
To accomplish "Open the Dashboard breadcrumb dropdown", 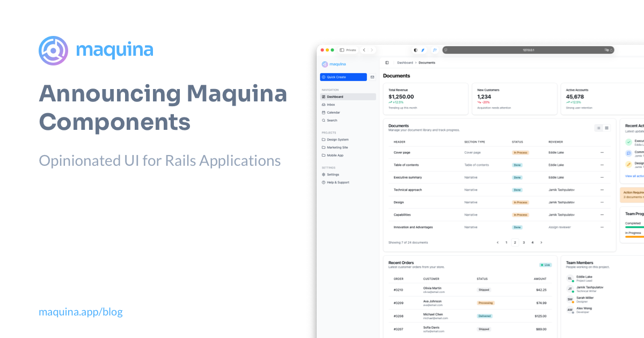I will click(x=405, y=62).
